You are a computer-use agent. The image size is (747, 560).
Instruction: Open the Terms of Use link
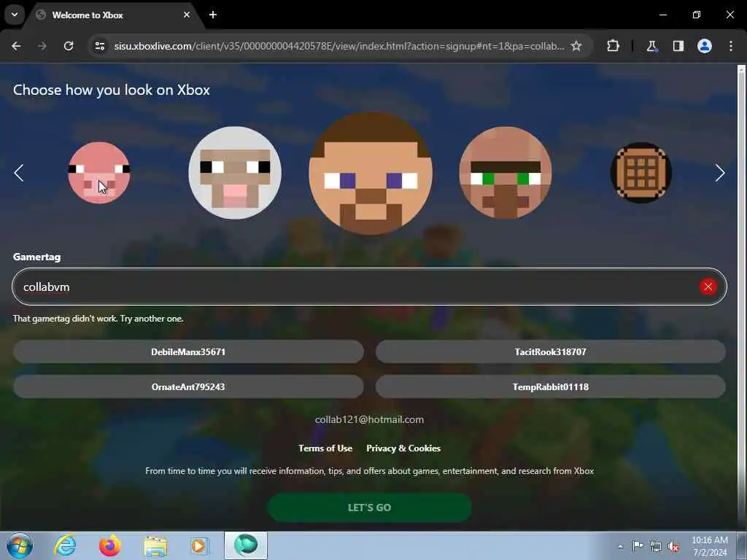[325, 448]
